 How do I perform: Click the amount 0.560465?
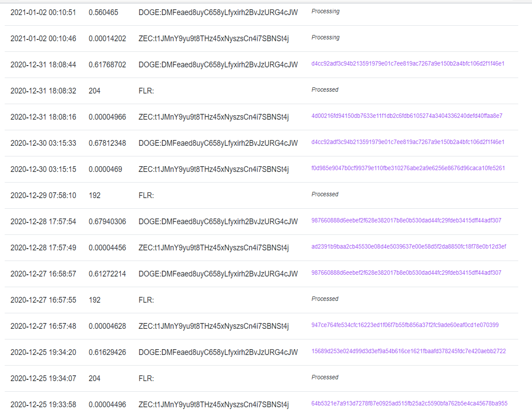point(103,12)
